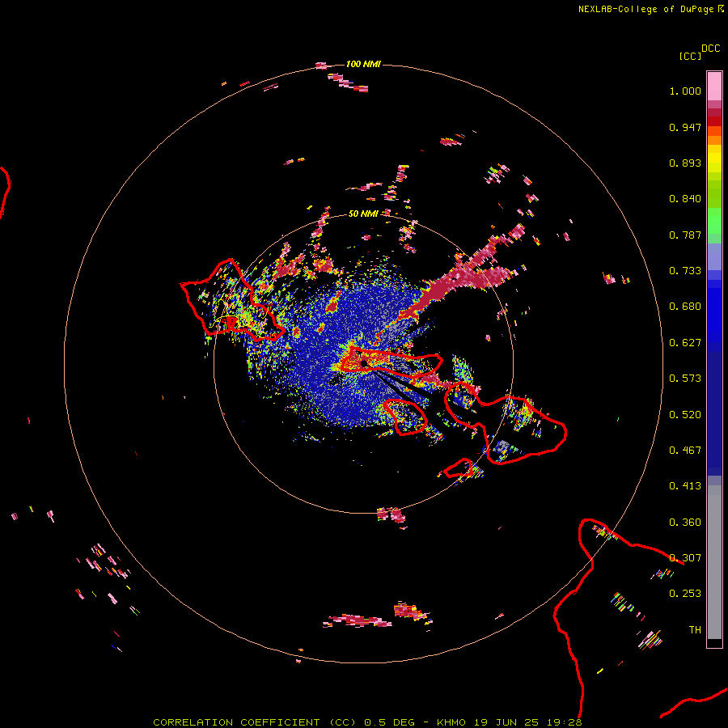Click the 0.893 scale value

click(x=685, y=163)
